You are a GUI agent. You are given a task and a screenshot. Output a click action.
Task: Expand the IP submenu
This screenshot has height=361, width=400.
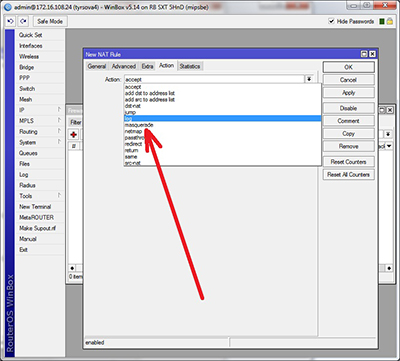pyautogui.click(x=40, y=110)
